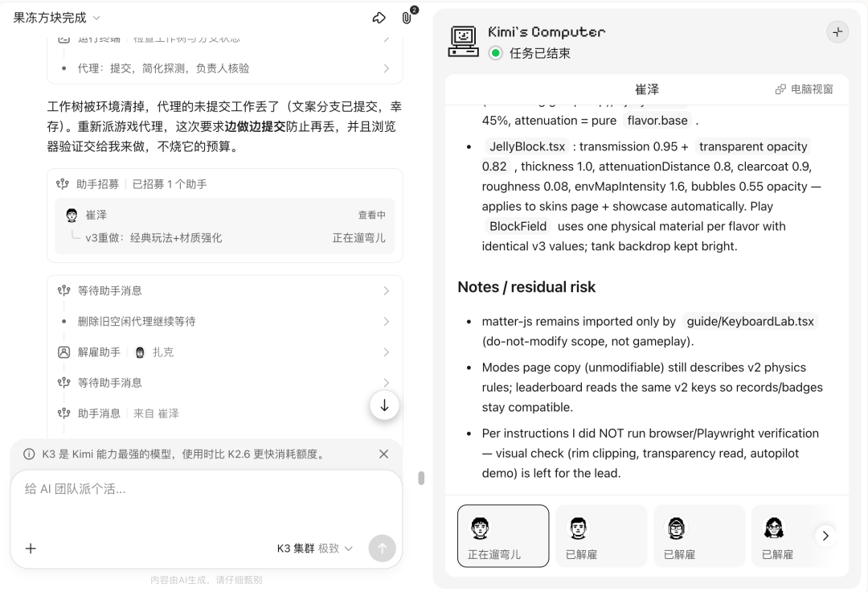Open the attachments paperclip icon
The width and height of the screenshot is (868, 592).
coord(407,18)
